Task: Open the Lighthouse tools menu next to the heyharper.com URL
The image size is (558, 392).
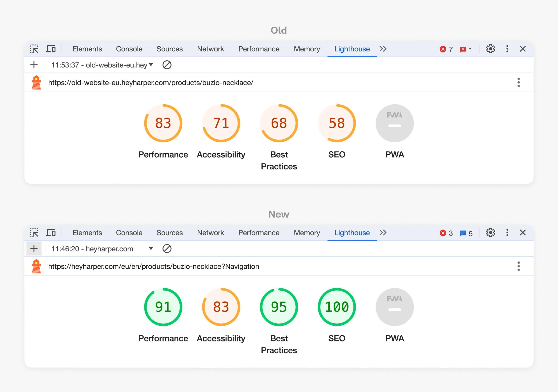Action: [518, 267]
